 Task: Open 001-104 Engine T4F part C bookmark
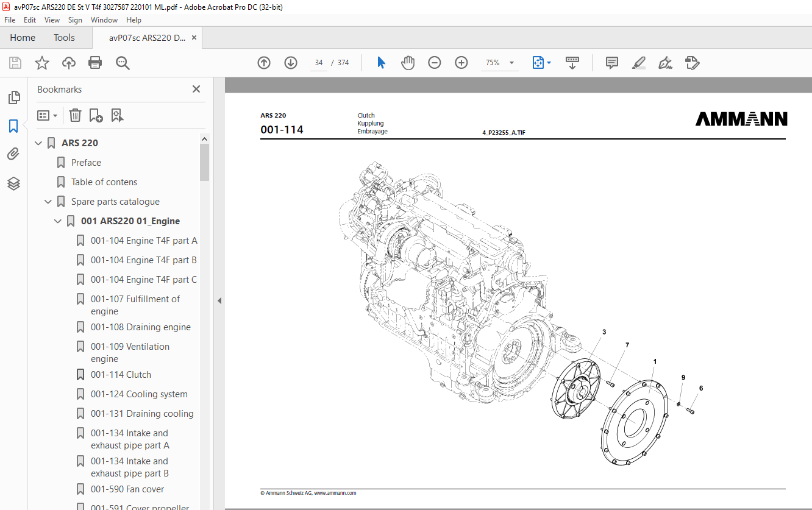144,280
